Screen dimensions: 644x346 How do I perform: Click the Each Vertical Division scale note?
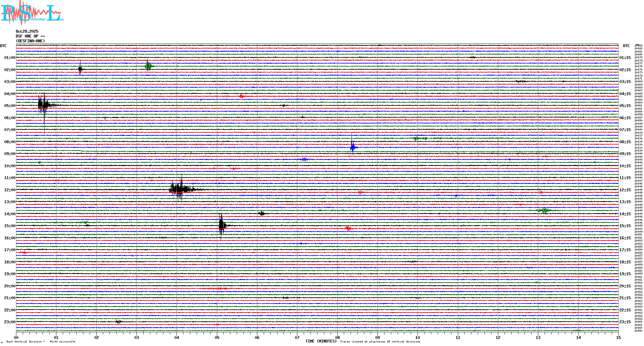[x=41, y=342]
